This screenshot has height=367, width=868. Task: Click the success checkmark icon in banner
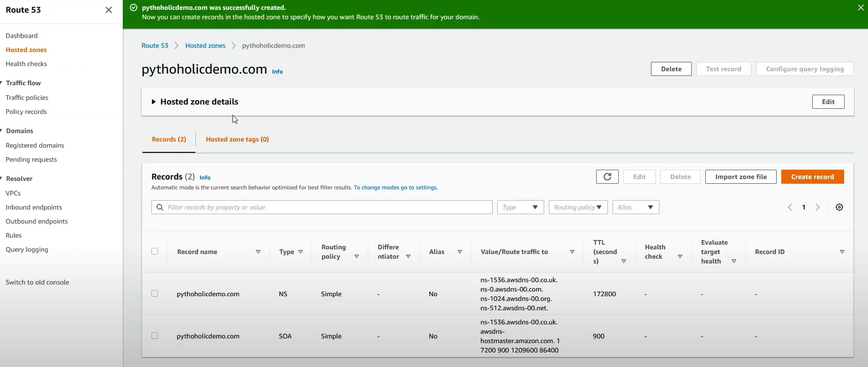click(x=134, y=7)
